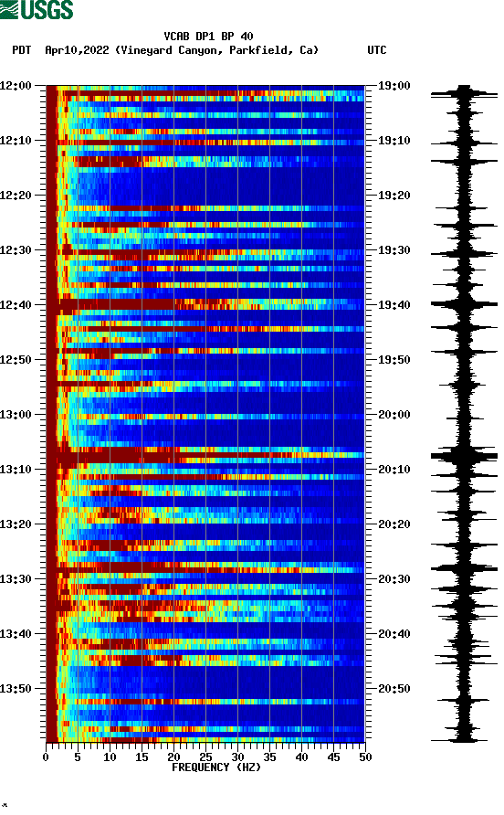Click the 13:00 PDT time label
Image resolution: width=504 pixels, height=815 pixels.
coord(16,415)
